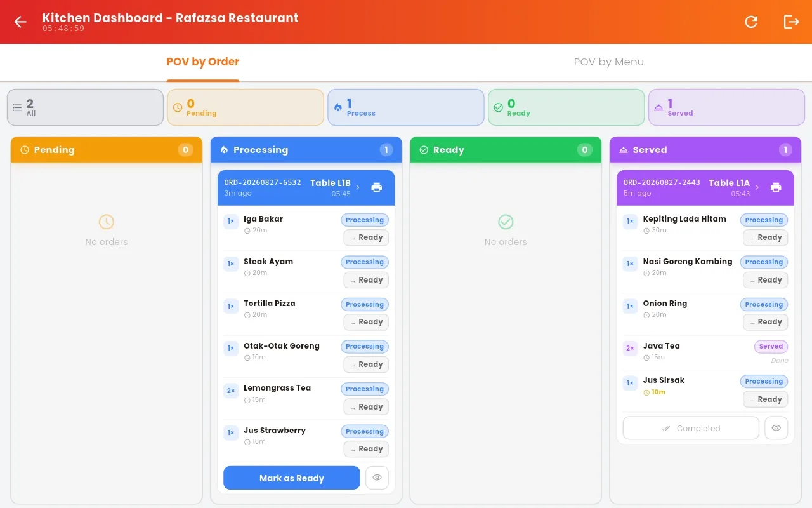Select order number ORD-20260827-6532

tap(263, 182)
